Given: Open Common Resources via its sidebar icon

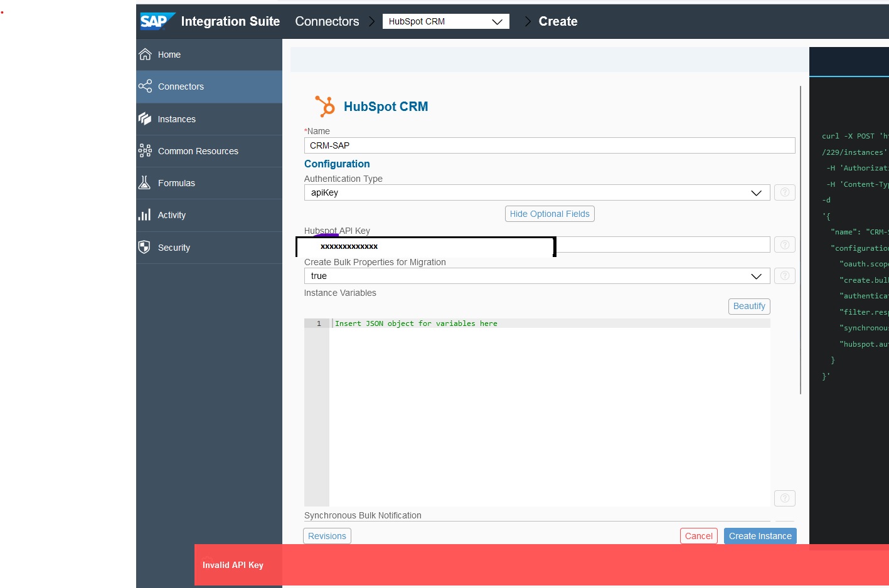Looking at the screenshot, I should pyautogui.click(x=146, y=150).
